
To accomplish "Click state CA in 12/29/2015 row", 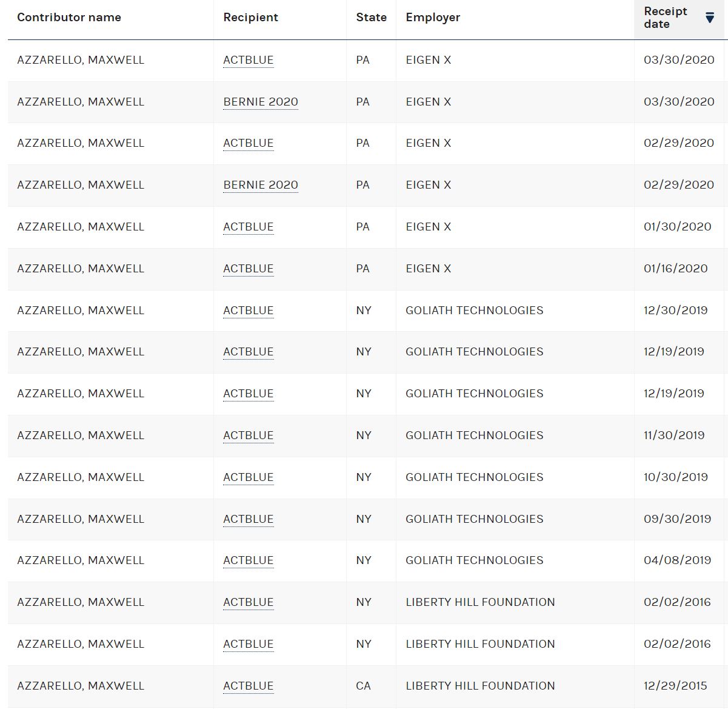I will point(363,686).
